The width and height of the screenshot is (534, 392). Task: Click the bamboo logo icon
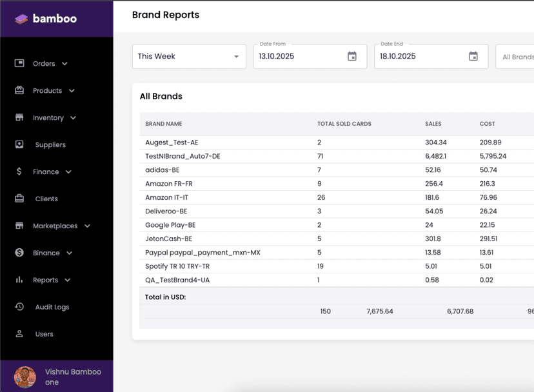click(21, 19)
